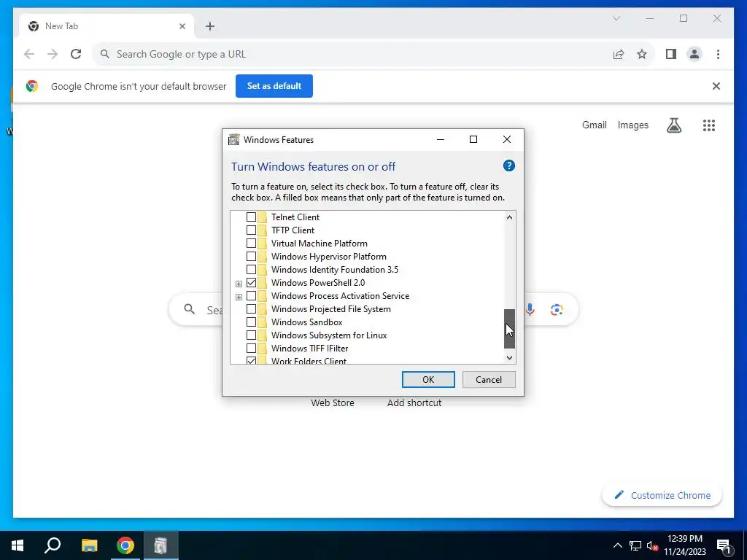Screen dimensions: 747x560
Task: Open the notification center icon
Action: (724, 545)
